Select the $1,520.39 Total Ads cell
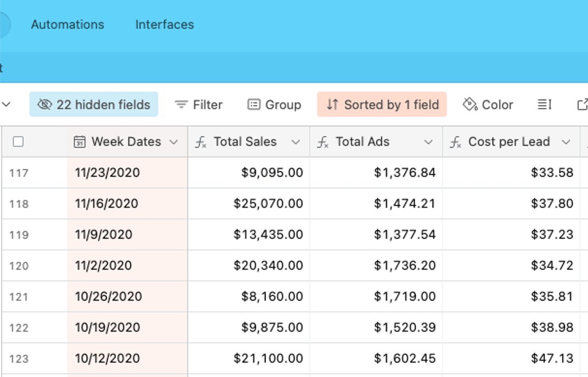The height and width of the screenshot is (377, 588). pyautogui.click(x=376, y=327)
